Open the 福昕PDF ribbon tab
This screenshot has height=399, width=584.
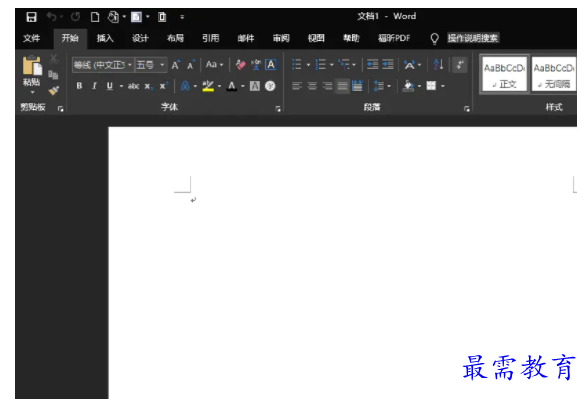(x=394, y=38)
